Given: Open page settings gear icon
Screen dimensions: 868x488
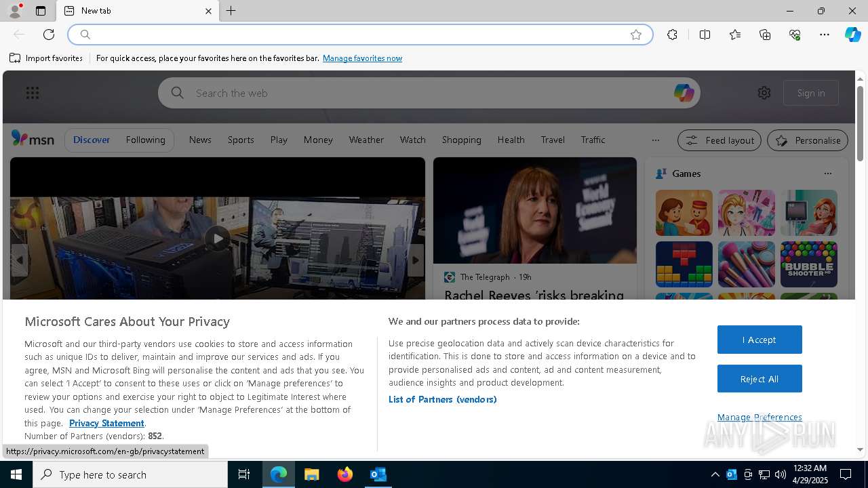Looking at the screenshot, I should click(764, 93).
